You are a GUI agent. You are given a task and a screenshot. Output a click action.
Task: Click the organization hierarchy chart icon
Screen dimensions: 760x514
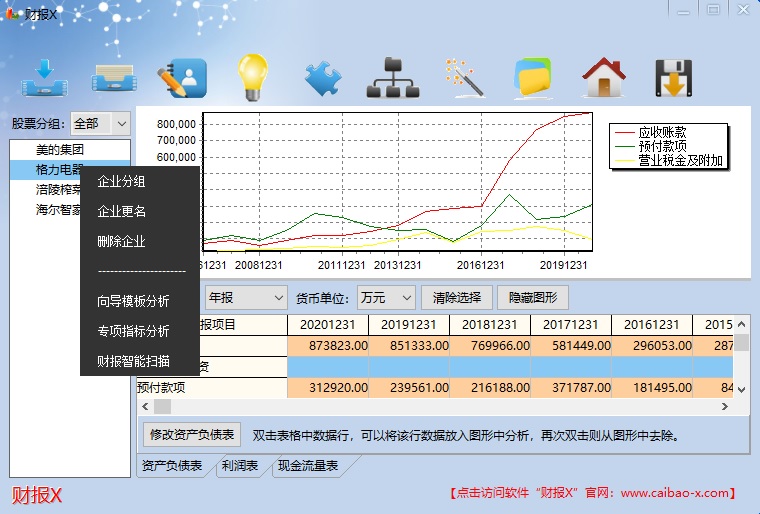(x=391, y=77)
